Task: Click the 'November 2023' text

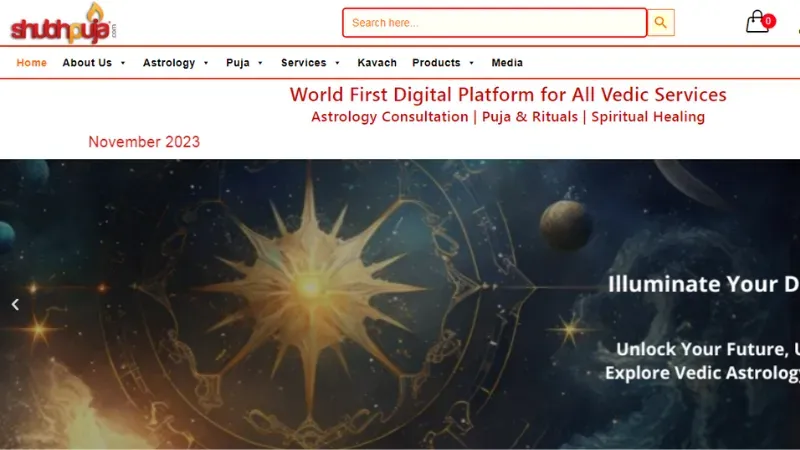Action: pos(144,142)
